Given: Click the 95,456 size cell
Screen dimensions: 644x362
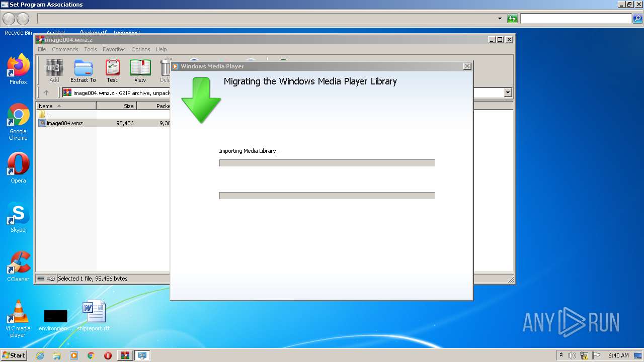Looking at the screenshot, I should [124, 123].
